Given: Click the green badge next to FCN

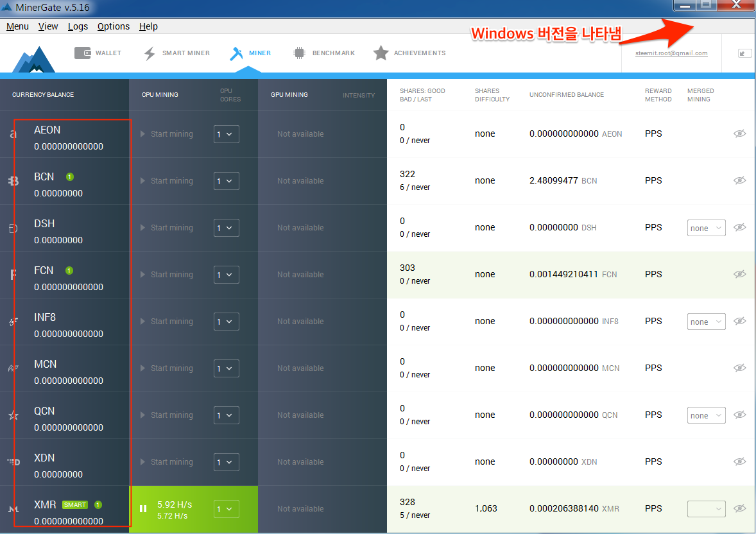Looking at the screenshot, I should 69,271.
